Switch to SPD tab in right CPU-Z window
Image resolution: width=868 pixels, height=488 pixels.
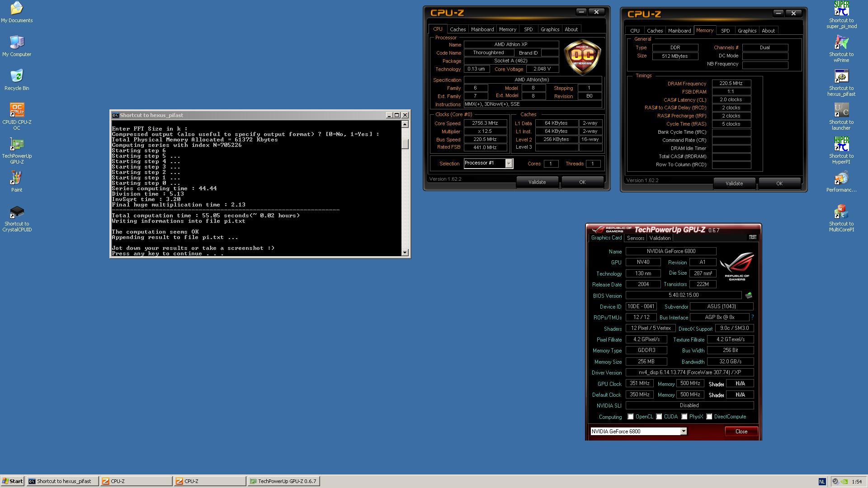tap(725, 31)
